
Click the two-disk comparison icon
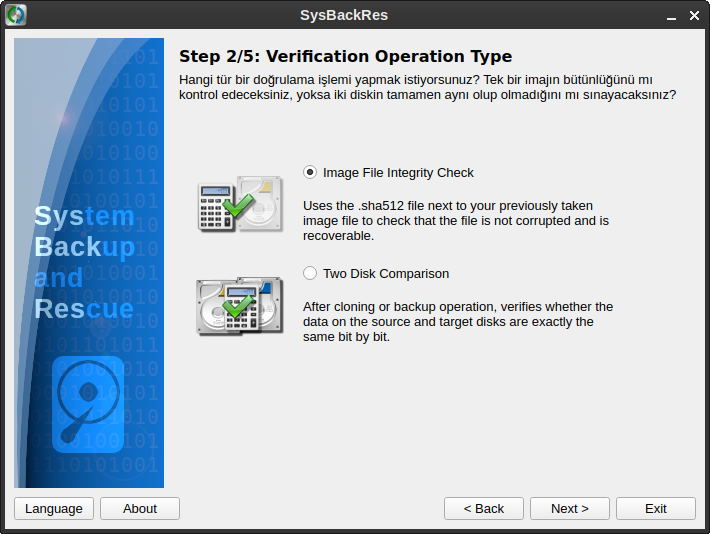(234, 305)
